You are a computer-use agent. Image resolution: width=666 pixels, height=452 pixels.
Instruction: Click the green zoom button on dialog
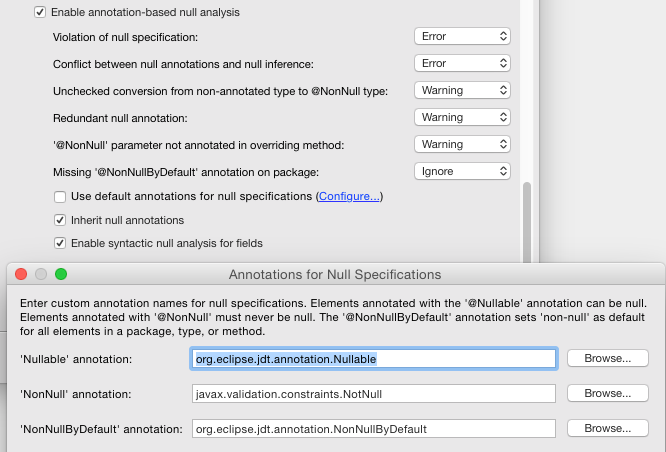coord(60,274)
